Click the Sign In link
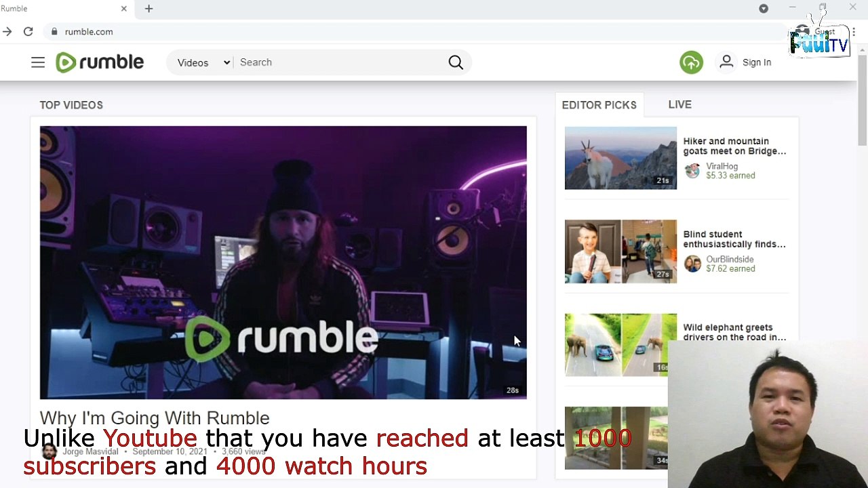868x488 pixels. pos(756,62)
